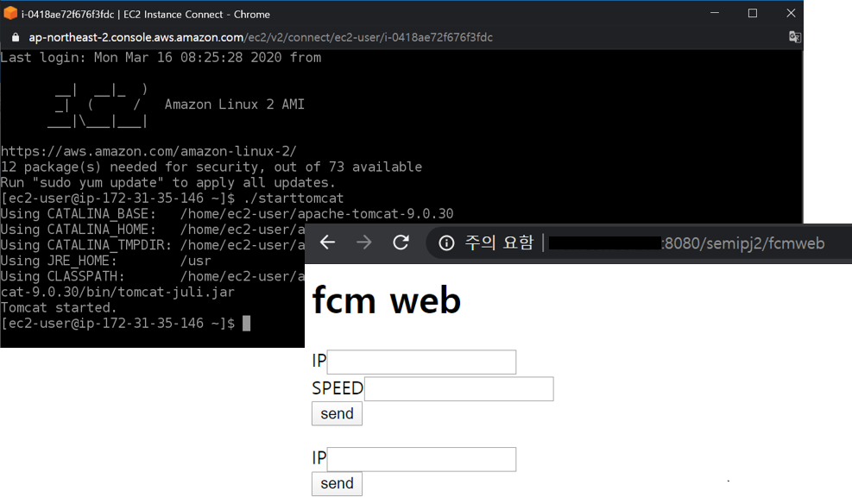The height and width of the screenshot is (504, 852).
Task: Open the Google Translate icon in the address bar
Action: (x=794, y=36)
